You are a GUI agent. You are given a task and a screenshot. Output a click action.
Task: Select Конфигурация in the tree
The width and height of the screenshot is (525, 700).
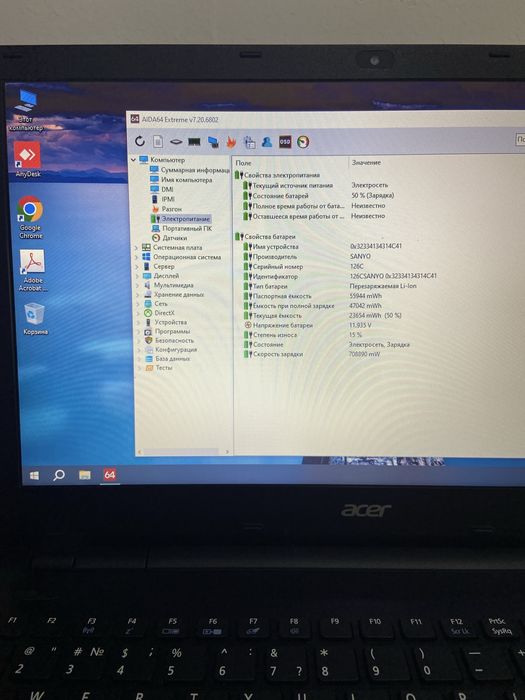[171, 350]
